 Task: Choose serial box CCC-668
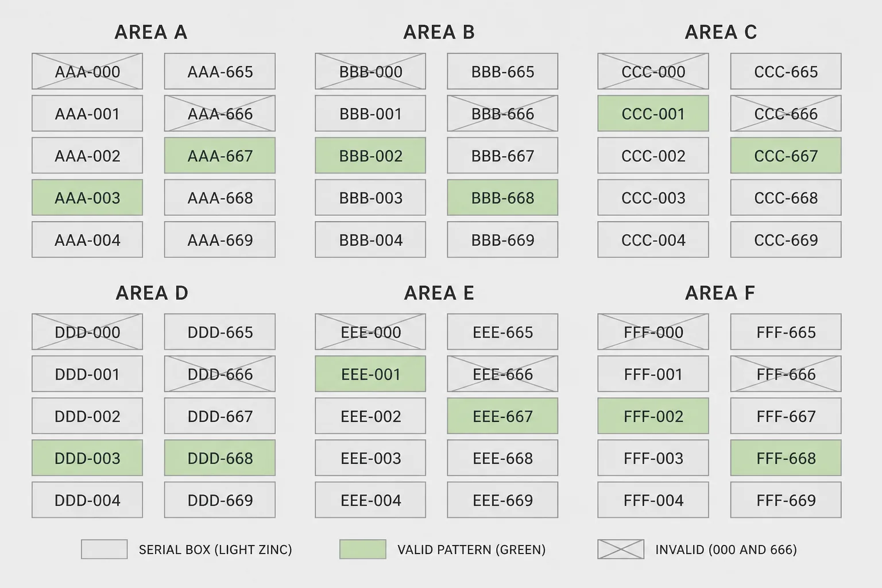(x=786, y=198)
